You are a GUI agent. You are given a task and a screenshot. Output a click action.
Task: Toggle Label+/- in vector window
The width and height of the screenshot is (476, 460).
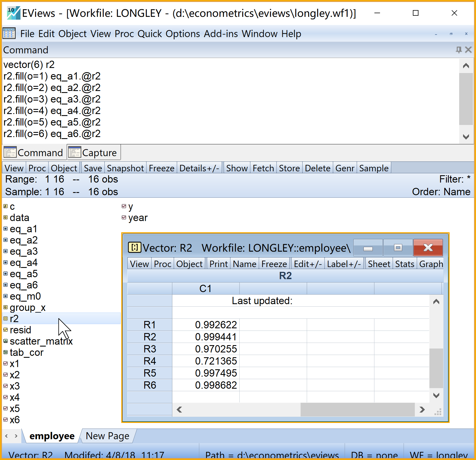click(x=344, y=264)
